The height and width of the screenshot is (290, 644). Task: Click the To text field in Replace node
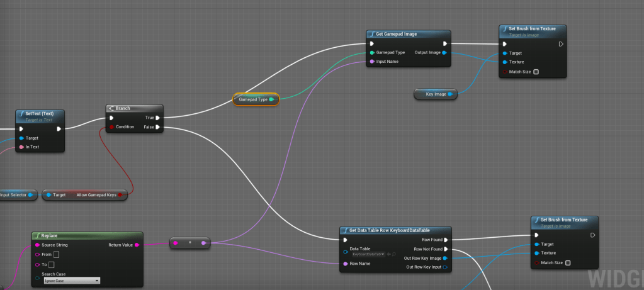(x=52, y=265)
